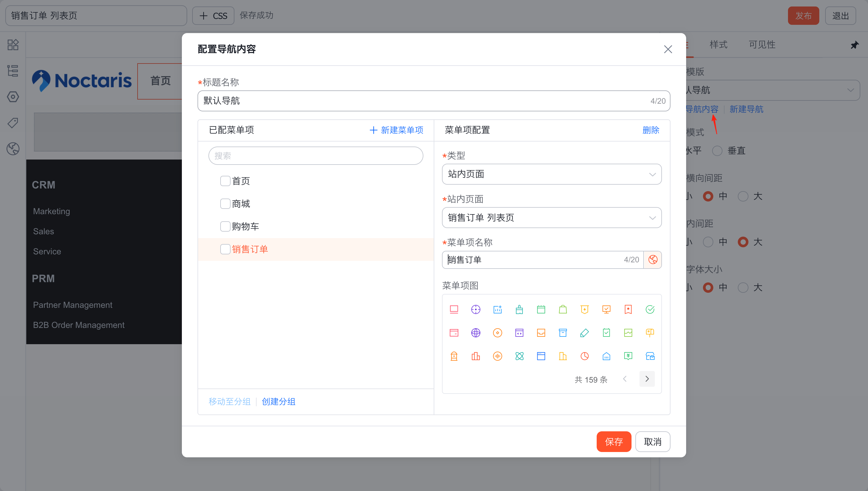Image resolution: width=868 pixels, height=491 pixels.
Task: Click the orange 保存 button
Action: pos(613,441)
